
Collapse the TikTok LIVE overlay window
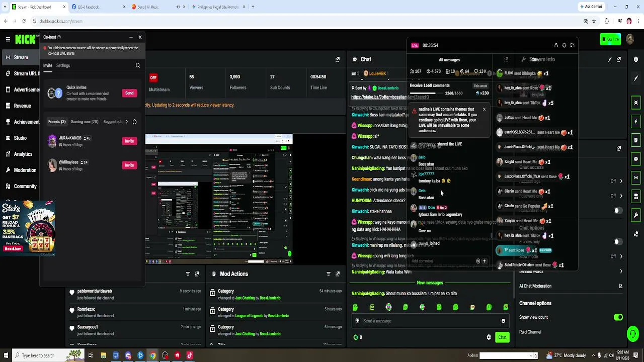[572, 45]
